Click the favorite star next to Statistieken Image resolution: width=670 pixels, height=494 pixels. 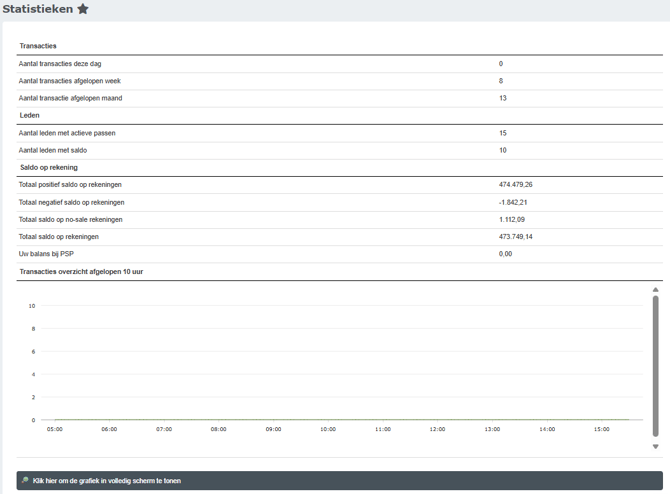(83, 9)
